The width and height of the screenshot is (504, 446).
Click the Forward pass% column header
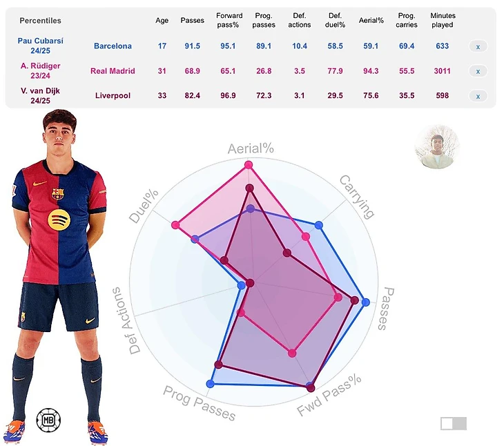(x=229, y=20)
